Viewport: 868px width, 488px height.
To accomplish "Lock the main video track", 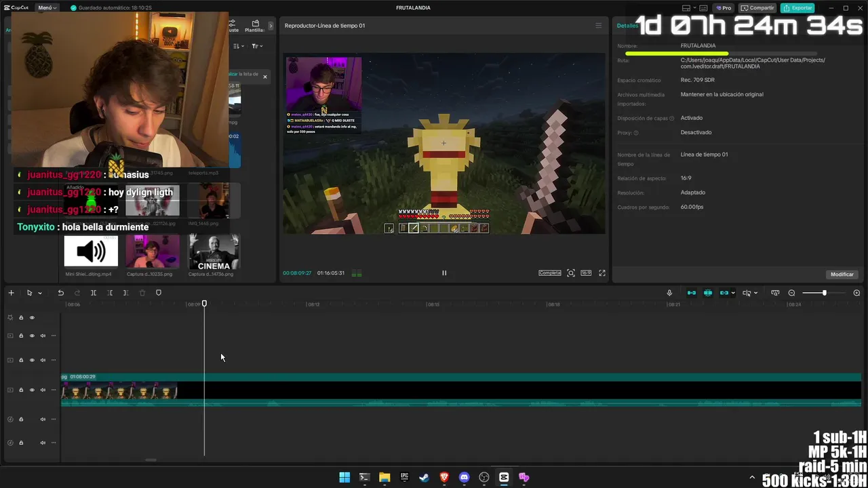I will pos(21,390).
